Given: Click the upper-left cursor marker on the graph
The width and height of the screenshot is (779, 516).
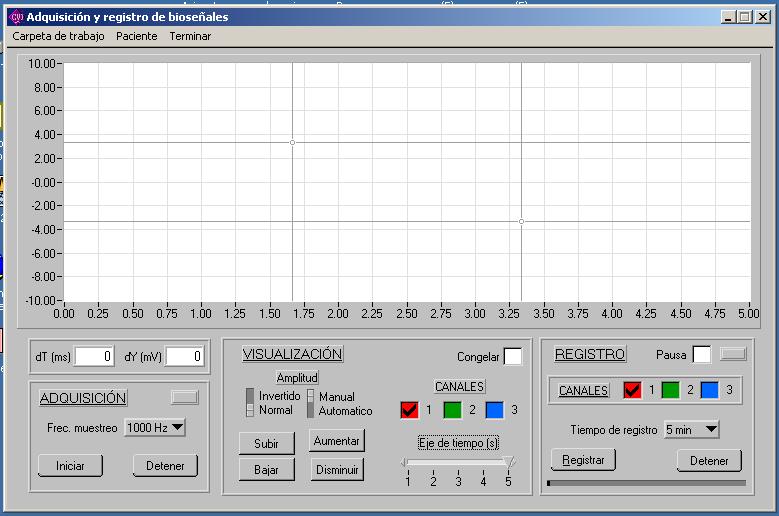Looking at the screenshot, I should coord(292,143).
